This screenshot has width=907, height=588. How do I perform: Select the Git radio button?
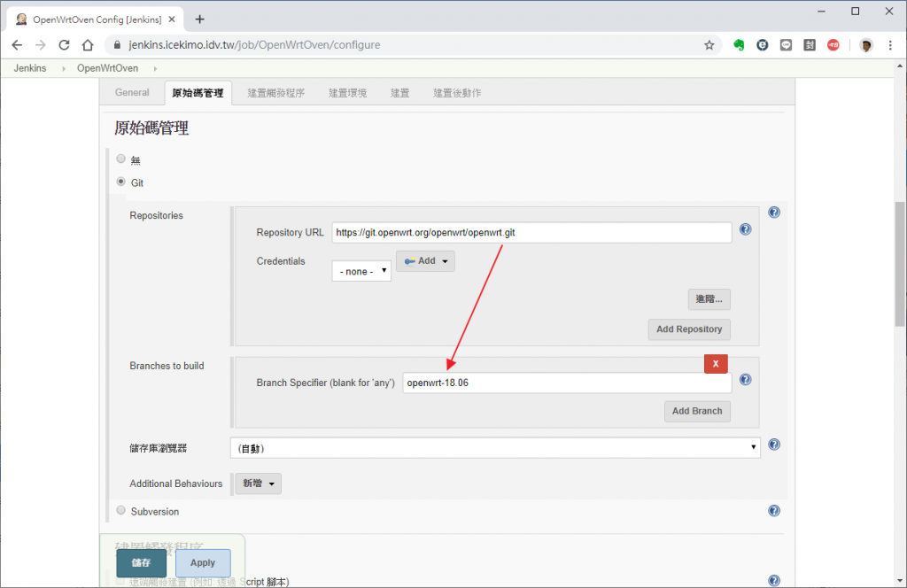point(120,182)
